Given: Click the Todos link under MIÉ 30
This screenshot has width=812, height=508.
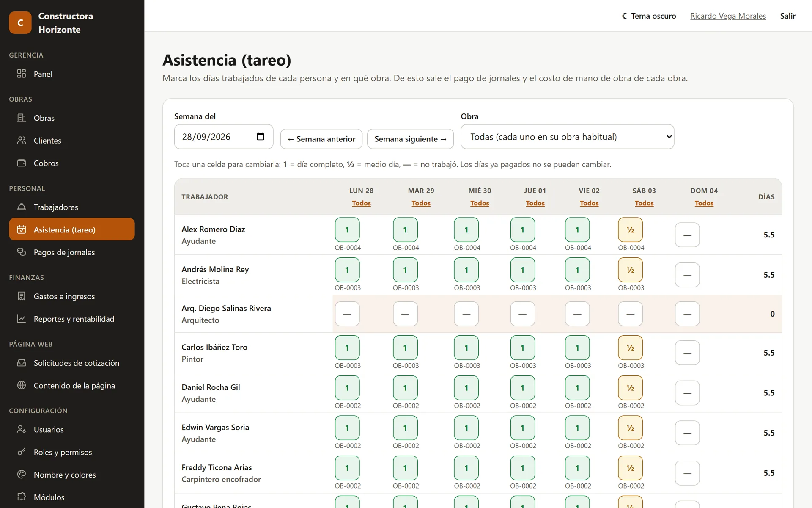Looking at the screenshot, I should tap(480, 203).
